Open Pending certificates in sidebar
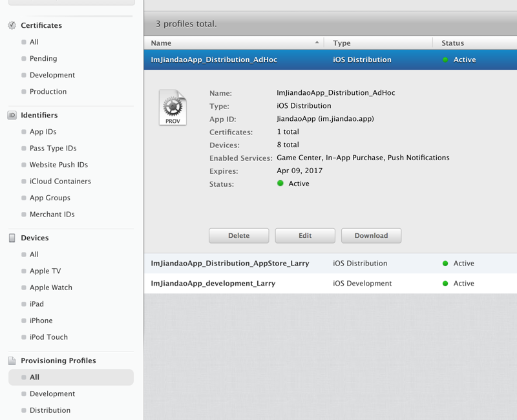Image resolution: width=517 pixels, height=420 pixels. pos(43,59)
